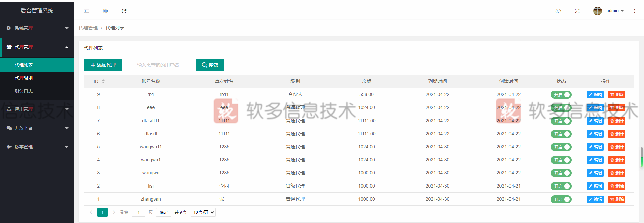This screenshot has width=644, height=223.
Task: Click the 添加代理 button
Action: 103,65
